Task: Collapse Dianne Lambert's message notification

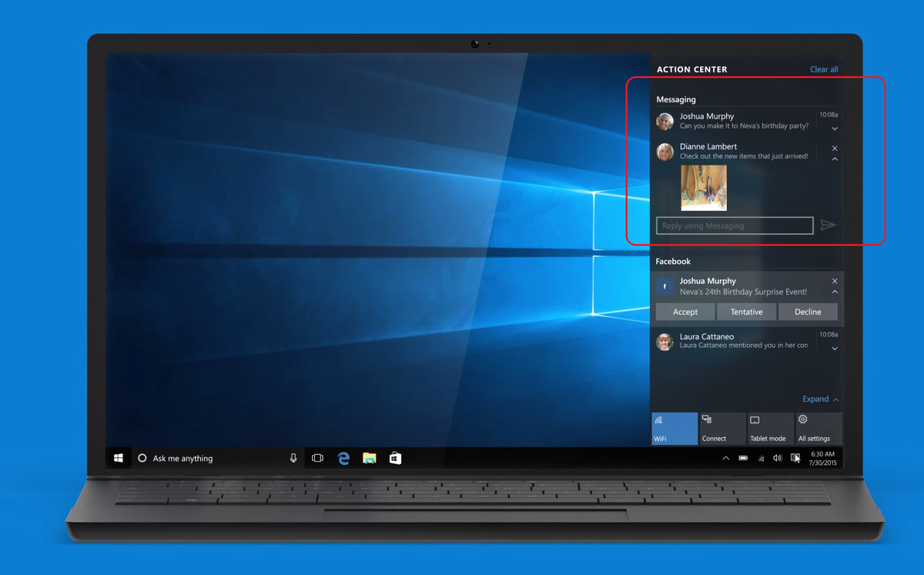Action: point(835,159)
